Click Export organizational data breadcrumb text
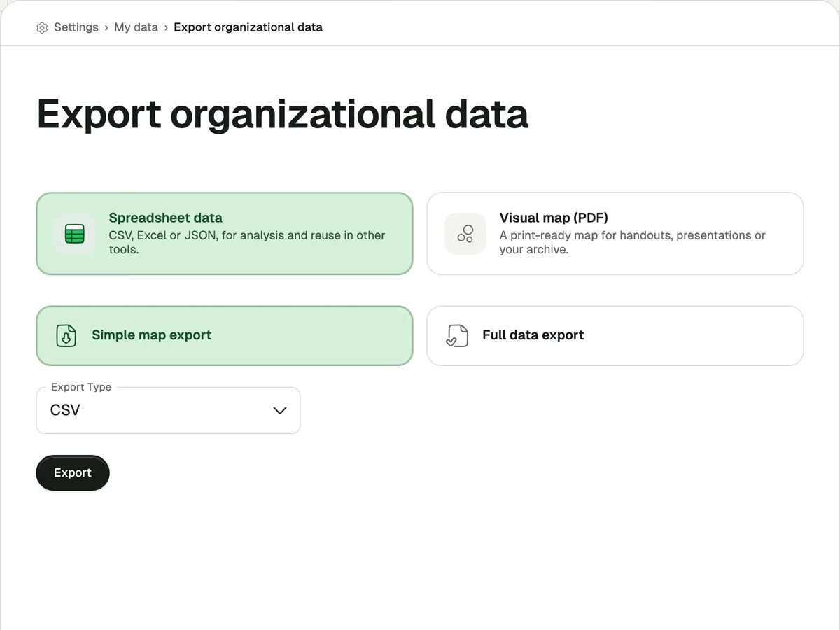 [248, 27]
